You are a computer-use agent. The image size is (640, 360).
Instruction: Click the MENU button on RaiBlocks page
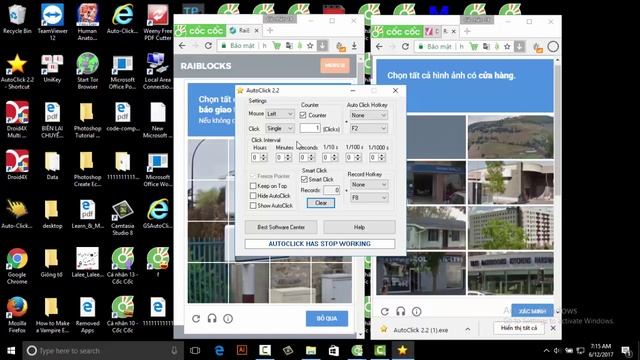335,65
